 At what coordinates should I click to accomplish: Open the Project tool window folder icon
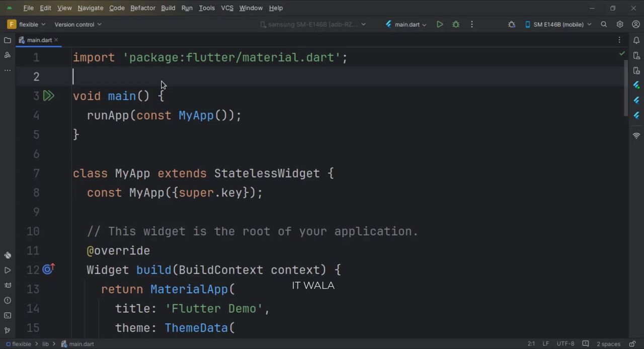click(x=8, y=40)
